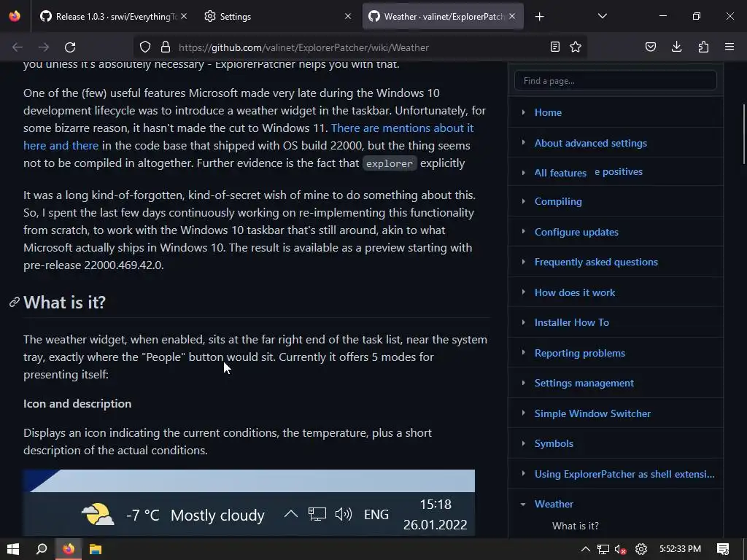
Task: Expand Installer How To section
Action: click(x=524, y=322)
